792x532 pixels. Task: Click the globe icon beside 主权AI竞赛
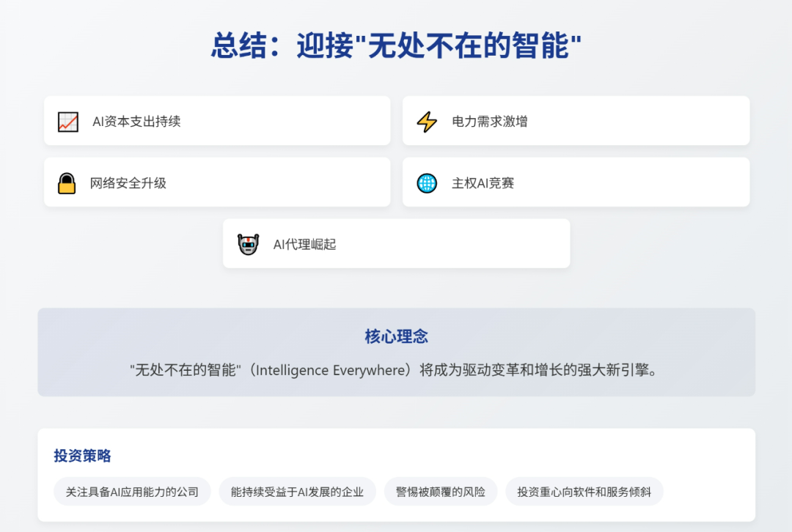pos(427,183)
